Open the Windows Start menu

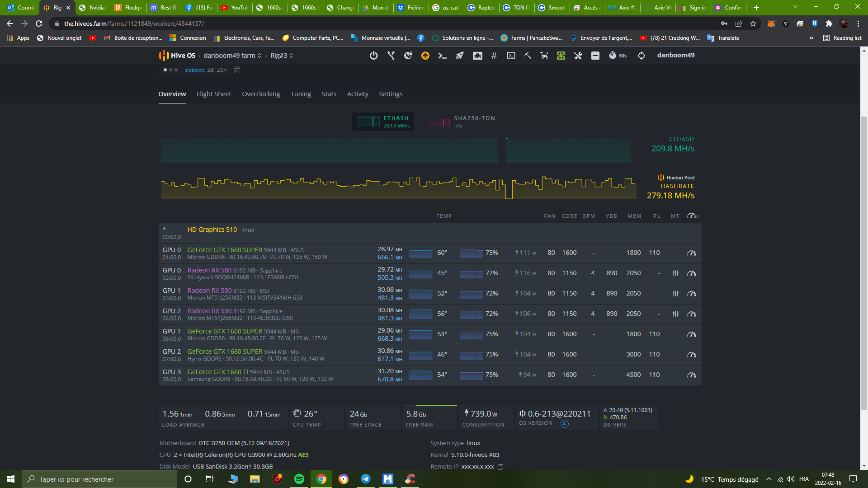coord(11,479)
